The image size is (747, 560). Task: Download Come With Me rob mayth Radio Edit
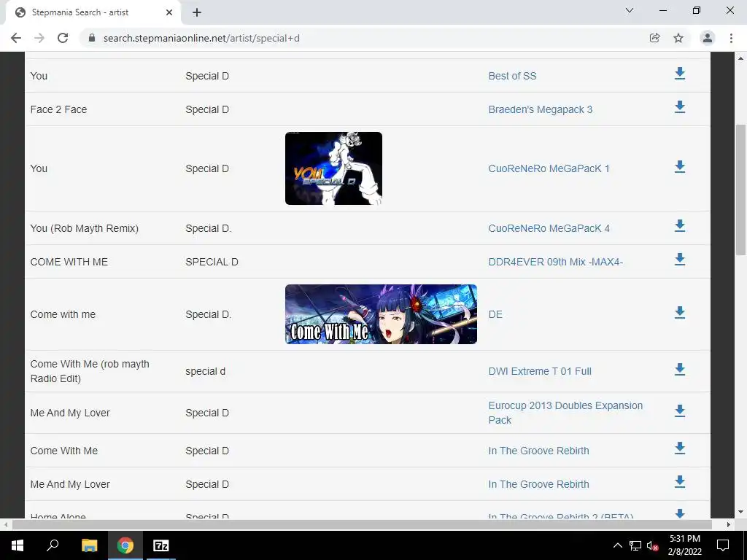pyautogui.click(x=680, y=370)
